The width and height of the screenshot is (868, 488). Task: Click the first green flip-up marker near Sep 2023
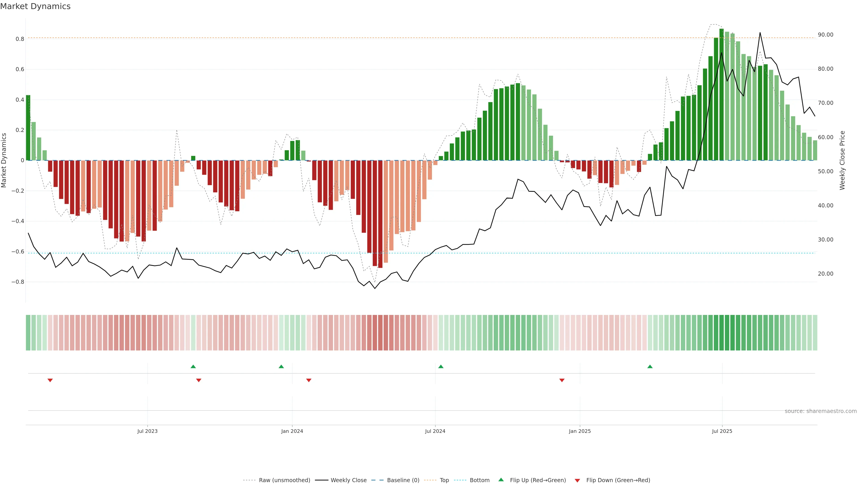(x=193, y=366)
